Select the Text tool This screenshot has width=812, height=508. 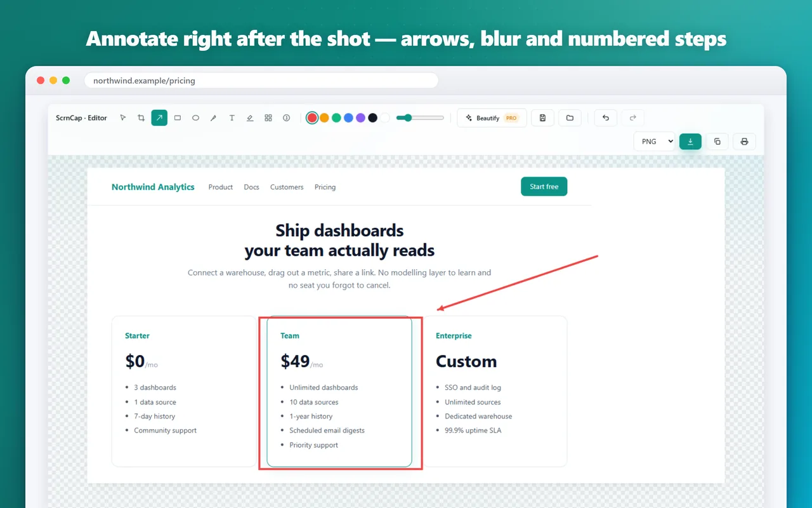point(232,117)
